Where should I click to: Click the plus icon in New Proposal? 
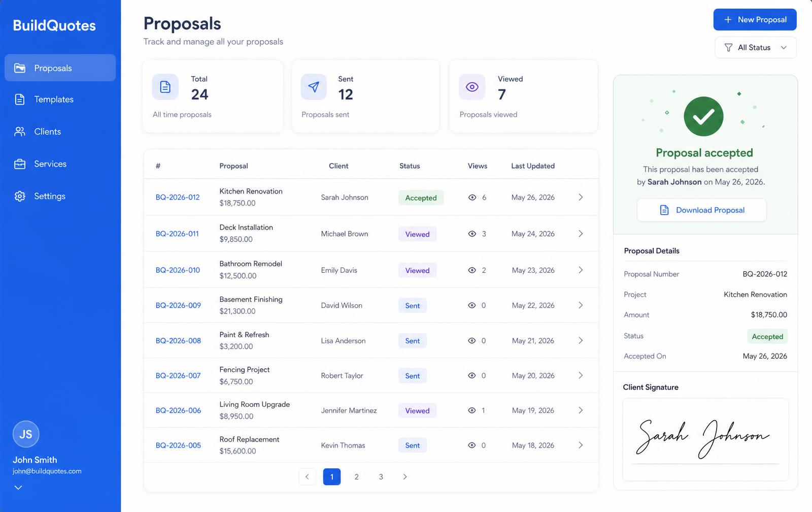coord(728,20)
